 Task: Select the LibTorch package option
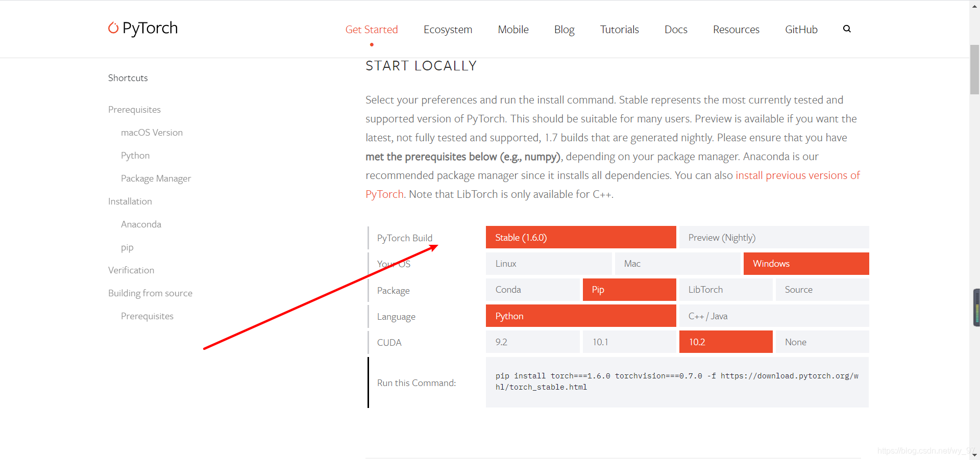point(726,290)
